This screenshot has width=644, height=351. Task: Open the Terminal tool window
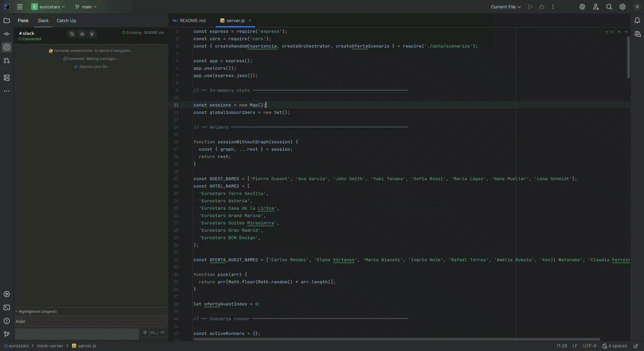point(7,307)
